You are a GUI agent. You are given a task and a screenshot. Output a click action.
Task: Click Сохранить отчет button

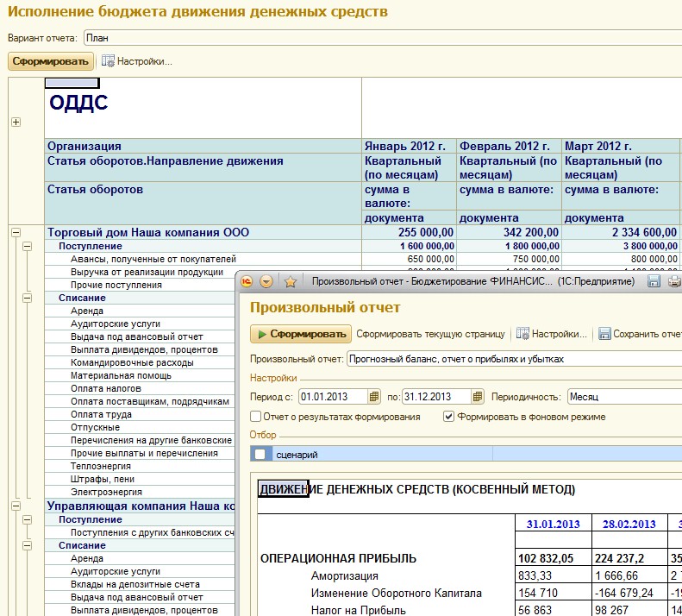click(640, 334)
